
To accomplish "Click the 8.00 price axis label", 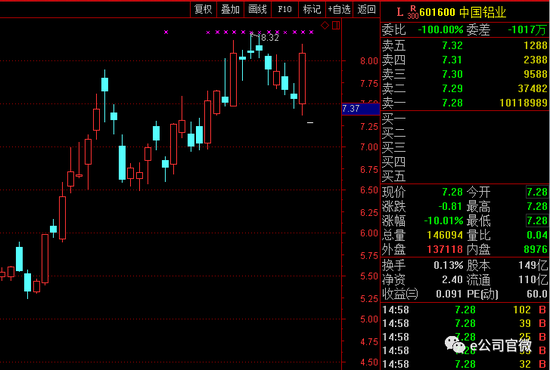I will coord(369,61).
